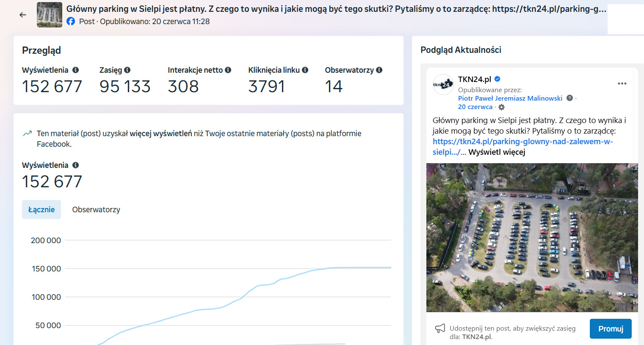This screenshot has height=345, width=644.
Task: Click the gear icon next to 20 czerwca
Action: coord(501,107)
